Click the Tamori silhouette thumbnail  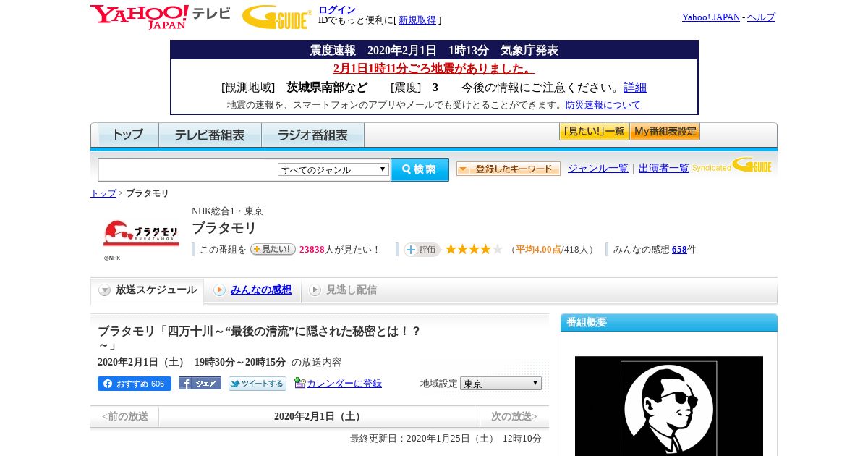[x=669, y=406]
